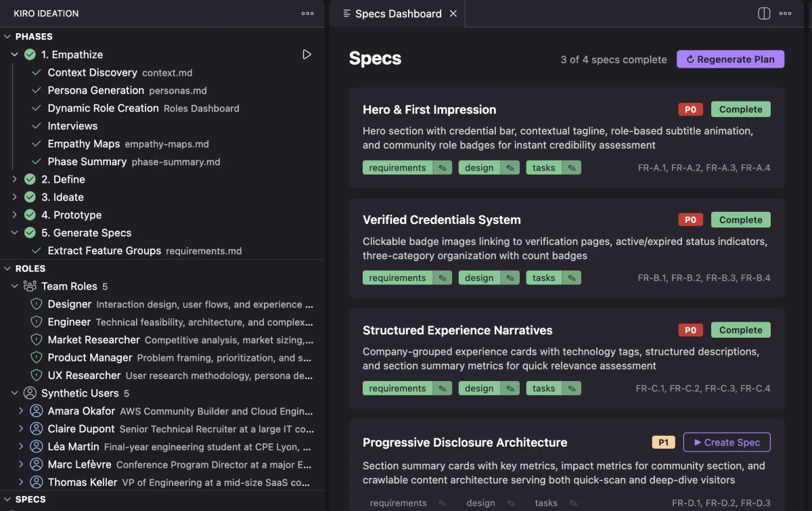Edit requirements pencil in Hero & First Impression
812x511 pixels.
click(x=443, y=168)
